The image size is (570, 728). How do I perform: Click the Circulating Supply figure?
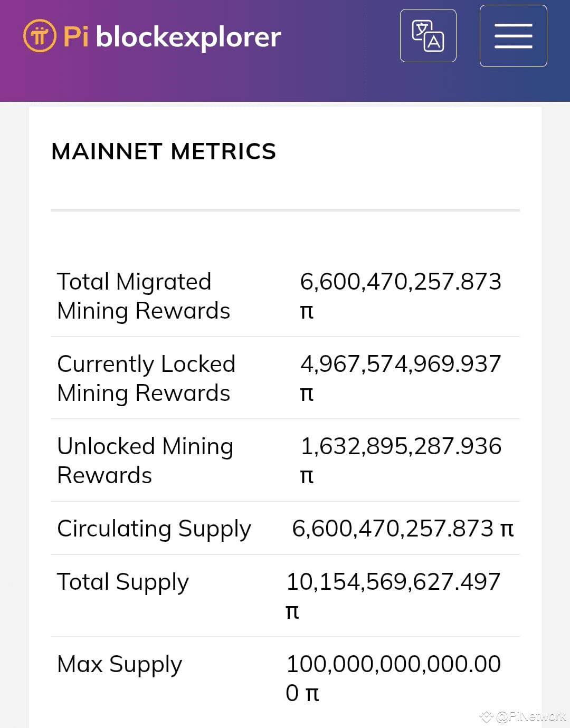(404, 528)
